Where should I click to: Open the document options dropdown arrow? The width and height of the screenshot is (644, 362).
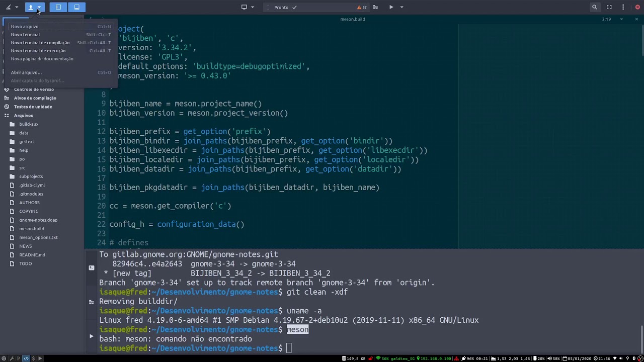tap(621, 19)
